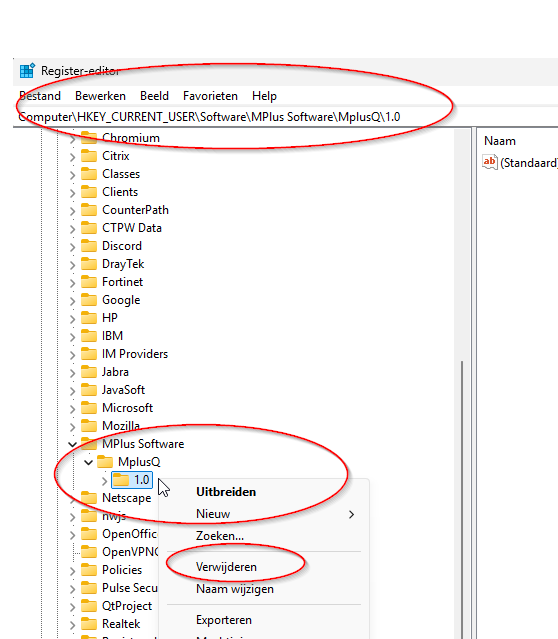Select the 1.0 key folder icon

tap(121, 480)
